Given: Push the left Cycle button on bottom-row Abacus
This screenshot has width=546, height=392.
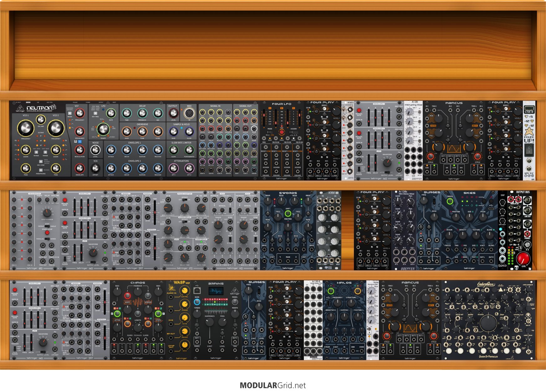Looking at the screenshot, I should (387, 336).
